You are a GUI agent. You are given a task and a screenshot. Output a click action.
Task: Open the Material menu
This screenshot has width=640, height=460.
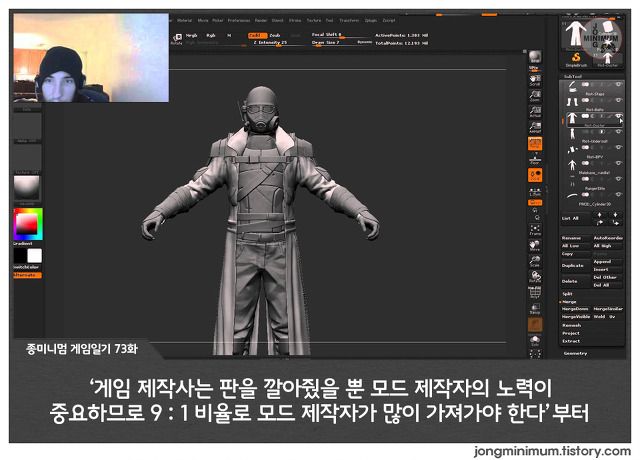tap(184, 20)
